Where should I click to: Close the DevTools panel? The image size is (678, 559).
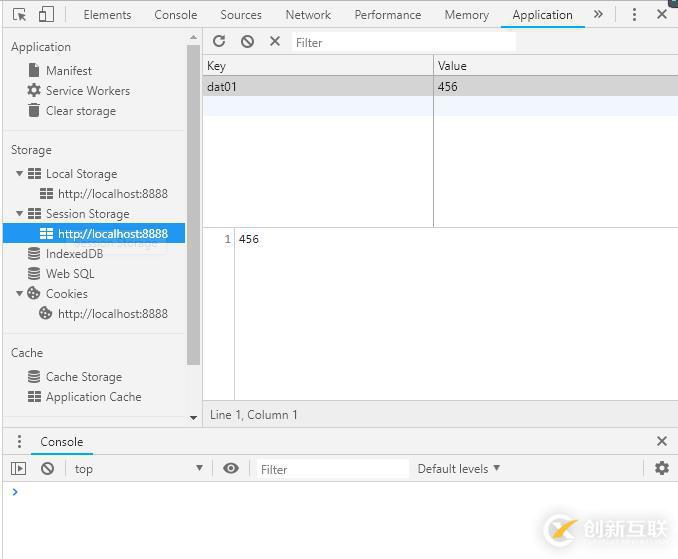tap(662, 14)
